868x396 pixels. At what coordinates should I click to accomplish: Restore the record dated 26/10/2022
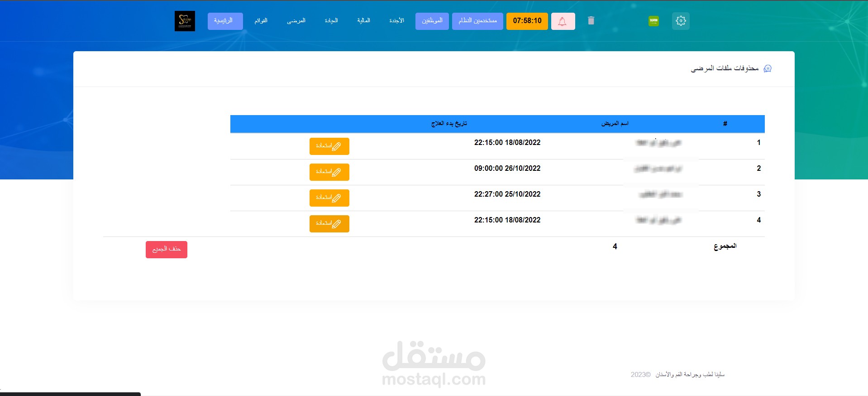[x=329, y=172]
